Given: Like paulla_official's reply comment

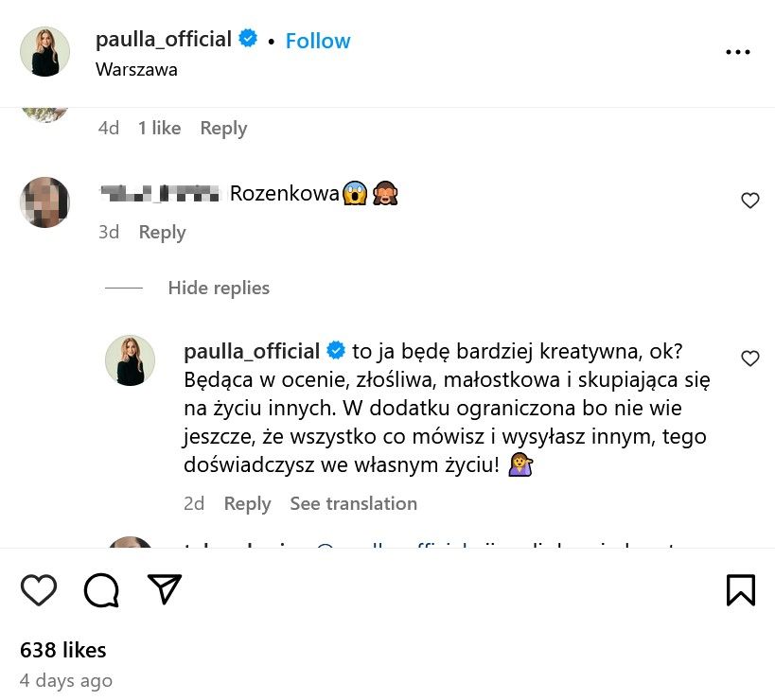Looking at the screenshot, I should coord(749,359).
